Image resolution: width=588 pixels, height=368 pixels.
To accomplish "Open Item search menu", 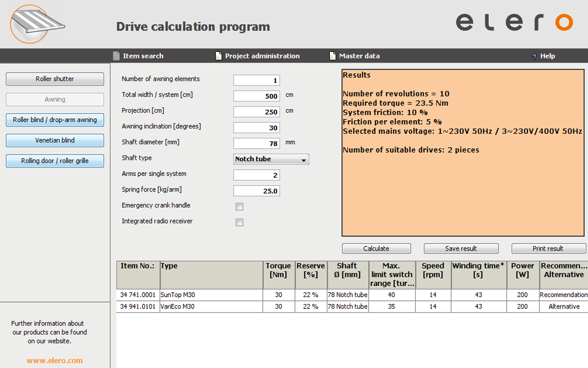I will pyautogui.click(x=143, y=56).
